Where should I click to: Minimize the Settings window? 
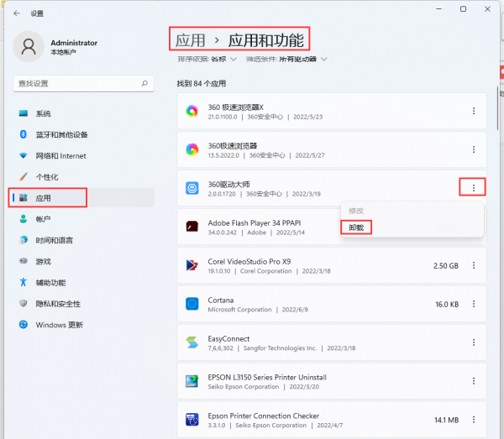438,9
